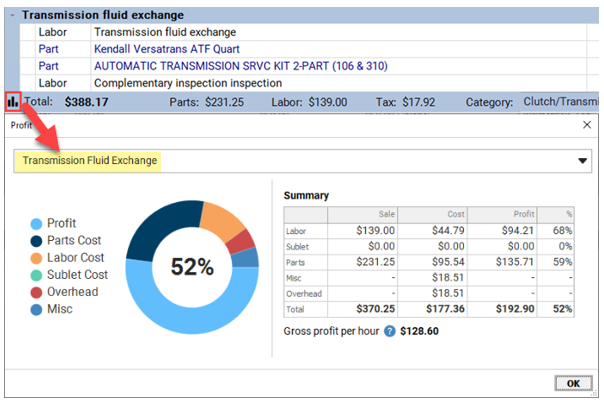
Task: Select the Transmission fluid exchange labor line
Action: point(303,32)
